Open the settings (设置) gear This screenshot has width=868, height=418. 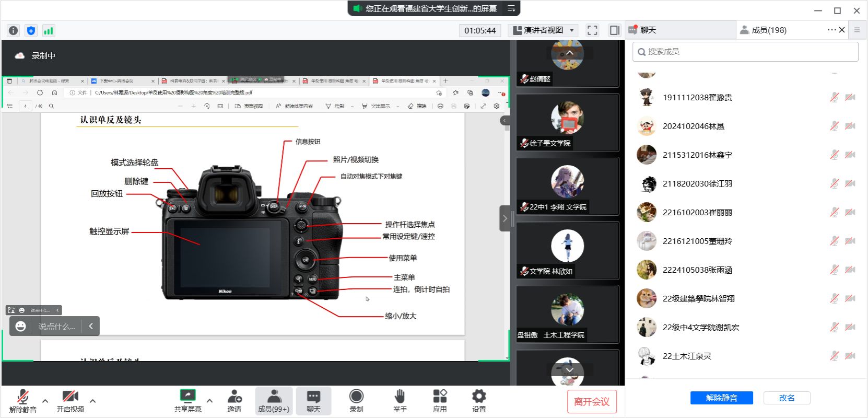click(479, 401)
